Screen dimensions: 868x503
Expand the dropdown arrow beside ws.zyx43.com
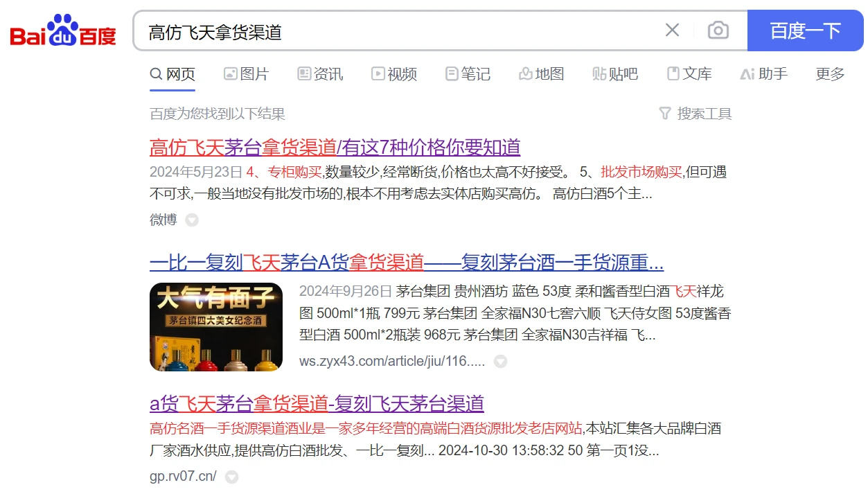(x=500, y=362)
